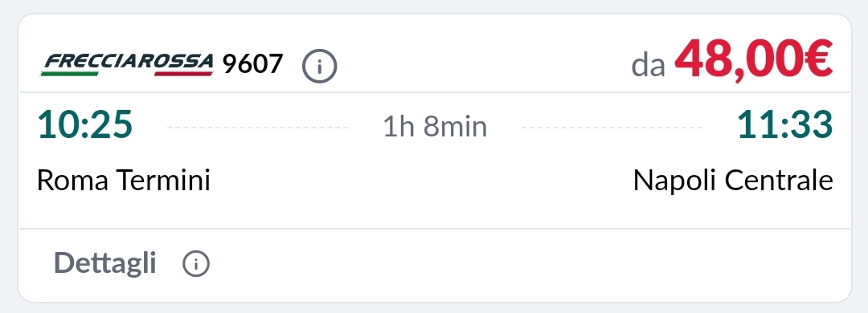Screen dimensions: 868x313
Task: Select train number 9607
Action: pyautogui.click(x=253, y=64)
